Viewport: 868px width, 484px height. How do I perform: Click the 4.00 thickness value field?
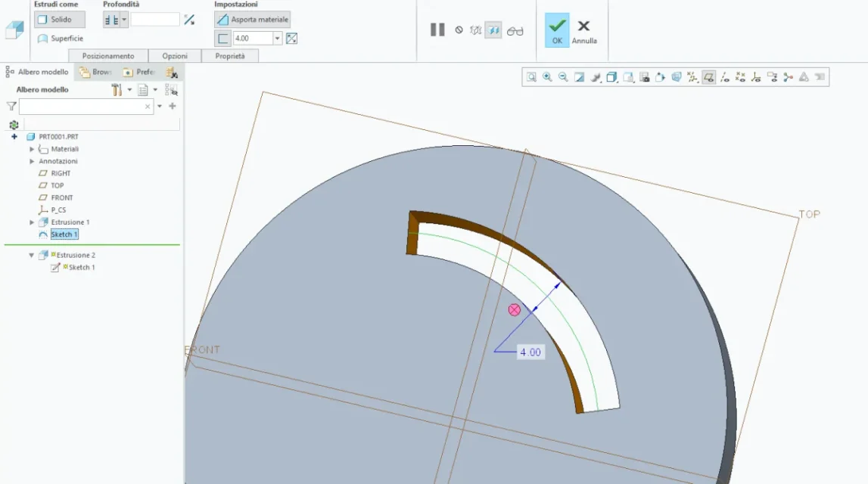[x=253, y=38]
